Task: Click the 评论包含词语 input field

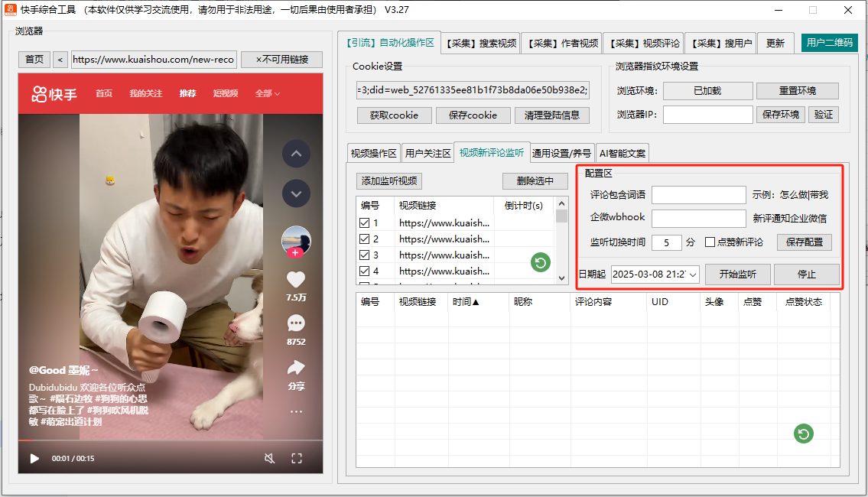Action: point(698,195)
